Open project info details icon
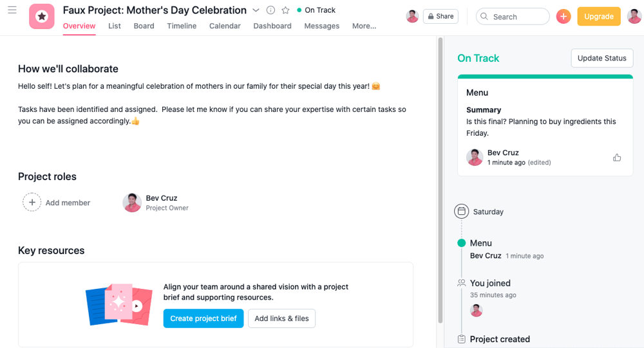The image size is (644, 348). click(270, 10)
